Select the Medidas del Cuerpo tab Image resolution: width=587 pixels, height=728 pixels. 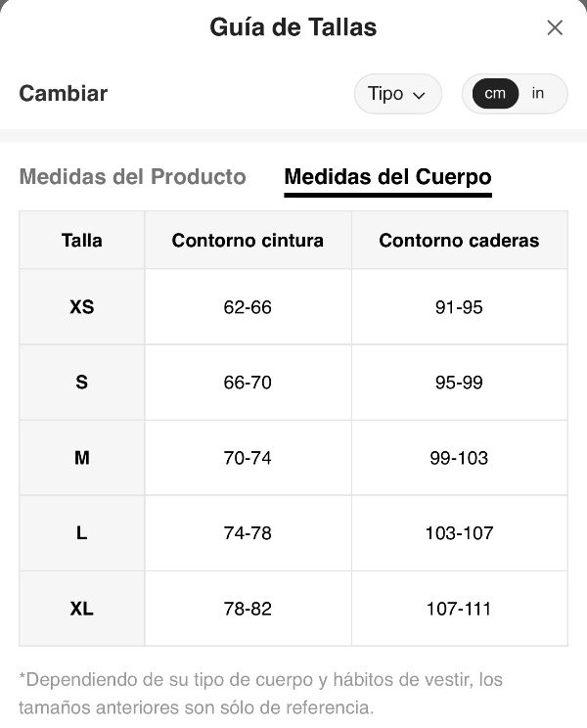coord(388,178)
